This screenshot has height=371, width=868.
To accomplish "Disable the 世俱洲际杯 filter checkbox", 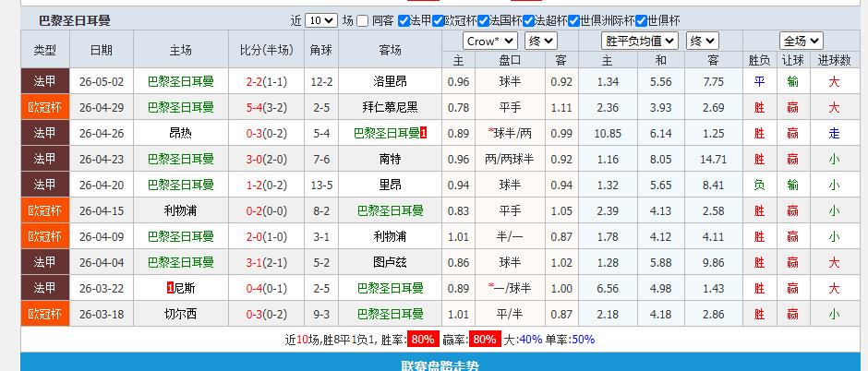I will tap(573, 21).
